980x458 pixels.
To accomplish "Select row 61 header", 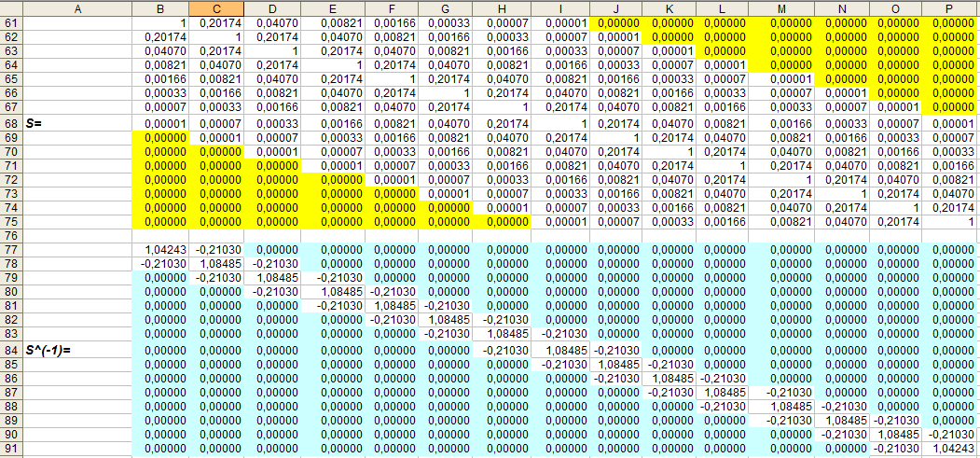I will tap(12, 23).
